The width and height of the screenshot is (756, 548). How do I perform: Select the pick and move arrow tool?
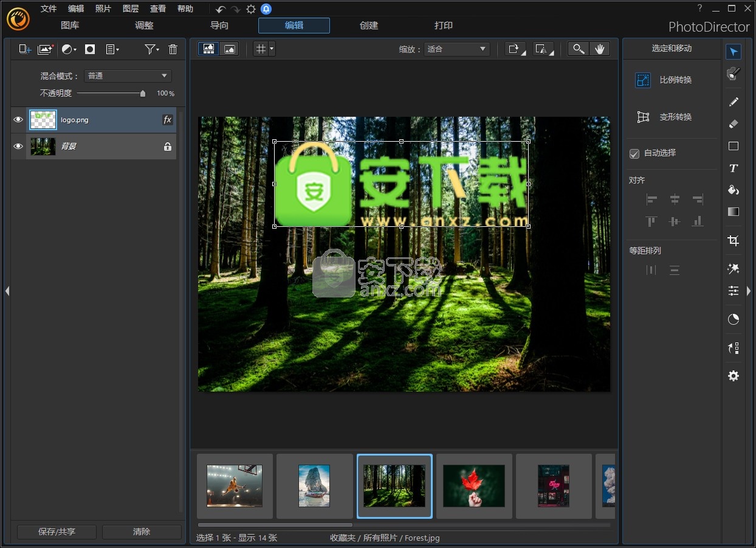pos(734,52)
